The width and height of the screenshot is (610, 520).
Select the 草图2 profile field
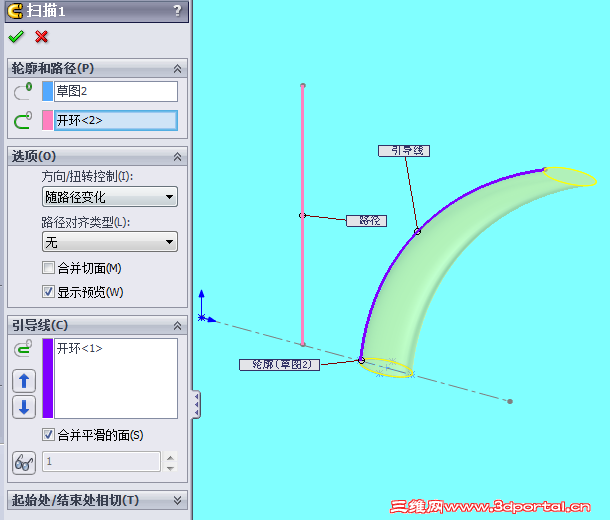[x=116, y=91]
